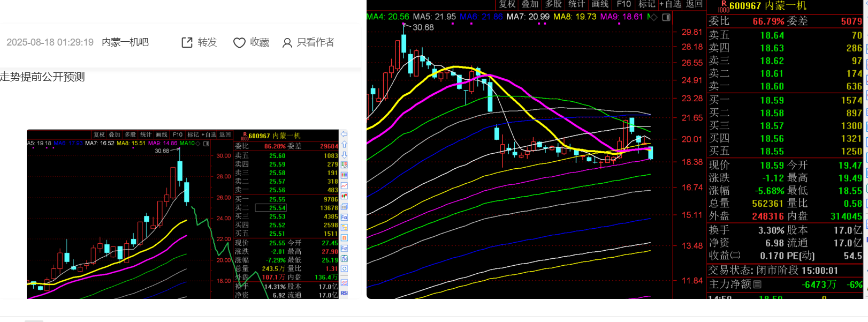868x322 pixels.
Task: Click the MA7: 20.99 indicator label
Action: click(528, 17)
